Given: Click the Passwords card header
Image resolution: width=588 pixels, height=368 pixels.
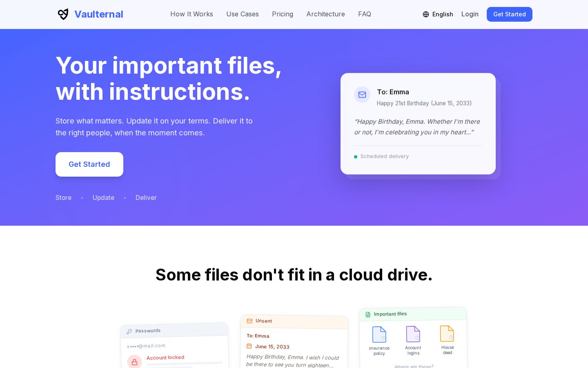Looking at the screenshot, I should point(174,330).
